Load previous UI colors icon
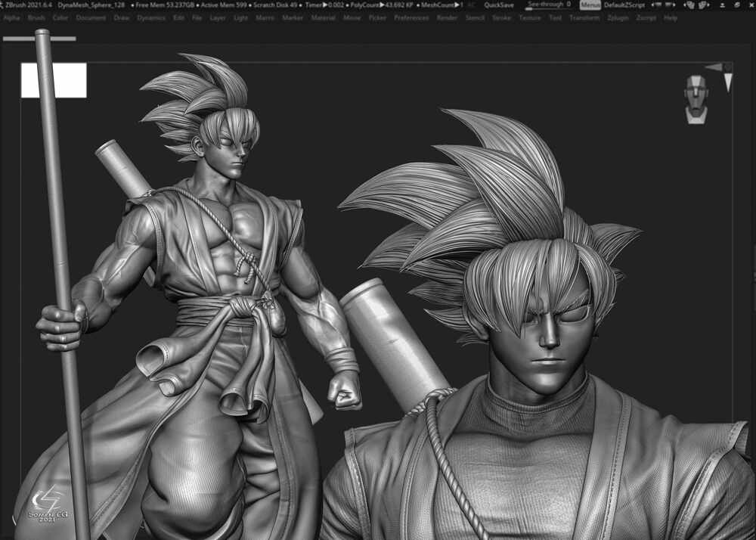 [x=690, y=5]
